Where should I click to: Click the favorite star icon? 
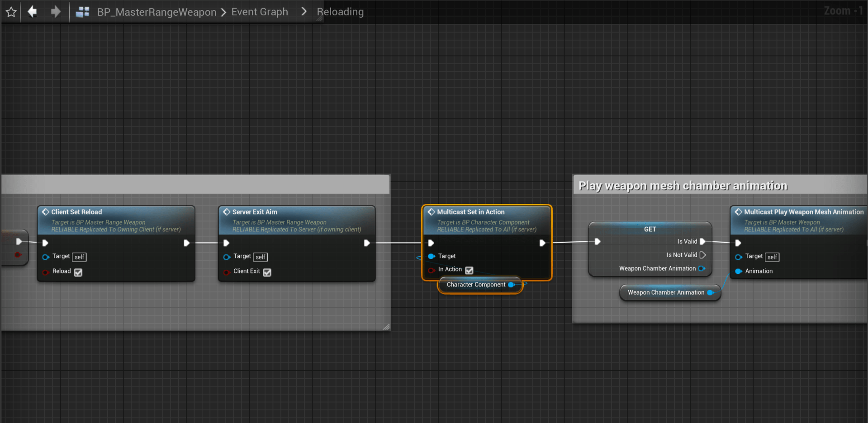pyautogui.click(x=11, y=12)
